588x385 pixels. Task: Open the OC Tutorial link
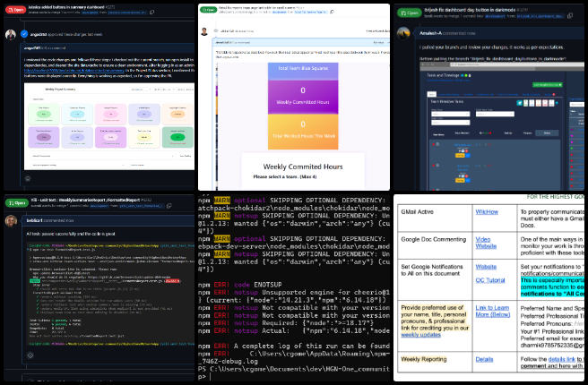tap(490, 280)
